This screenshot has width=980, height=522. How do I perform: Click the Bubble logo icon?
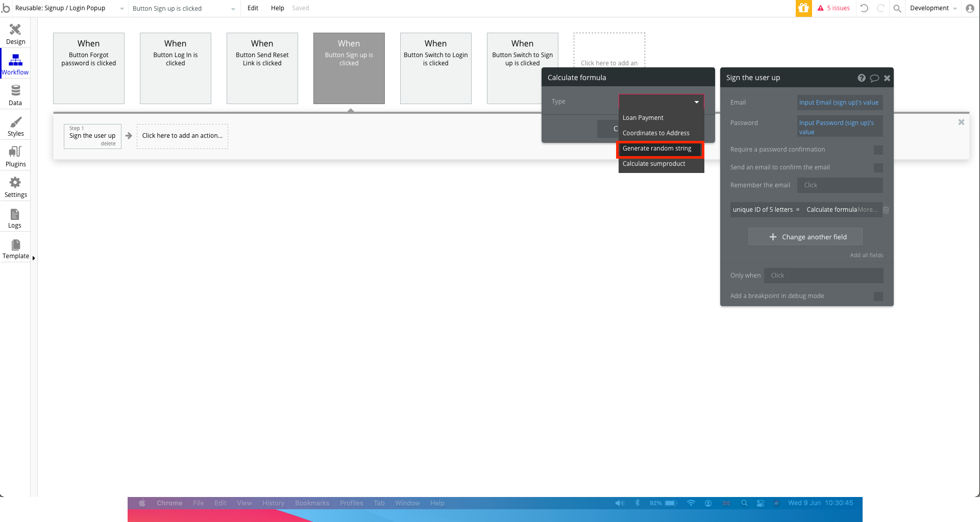point(6,8)
